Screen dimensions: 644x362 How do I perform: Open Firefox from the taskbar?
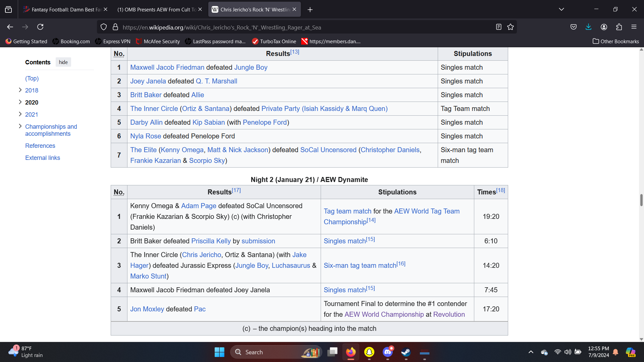point(351,352)
